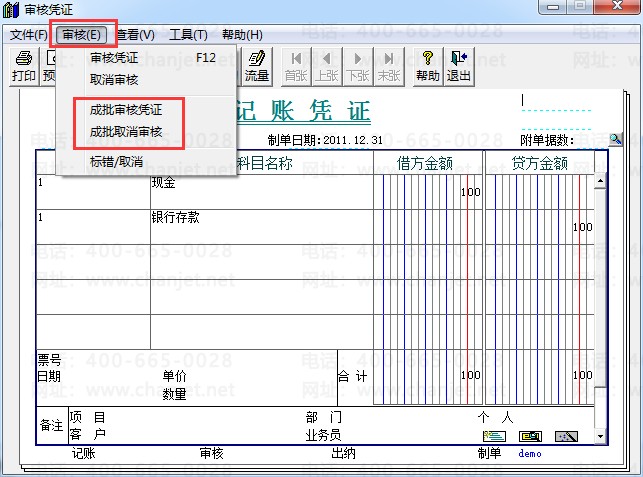The height and width of the screenshot is (477, 643).
Task: Go to previous voucher with 上张 button
Action: (327, 66)
